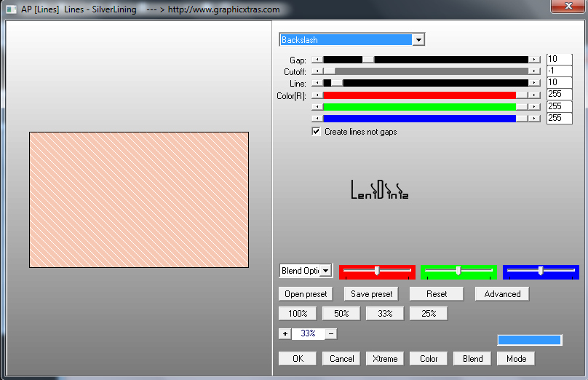Image resolution: width=588 pixels, height=380 pixels.
Task: Zoom out with the minus button
Action: [331, 334]
